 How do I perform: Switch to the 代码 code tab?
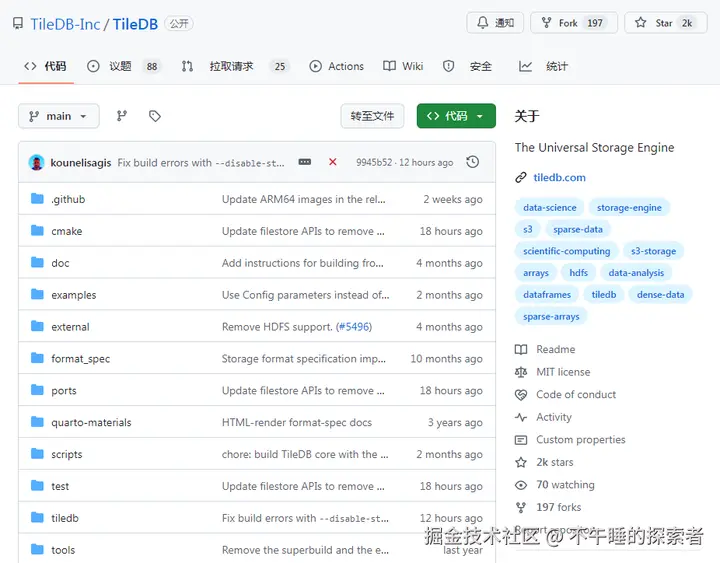tap(45, 67)
